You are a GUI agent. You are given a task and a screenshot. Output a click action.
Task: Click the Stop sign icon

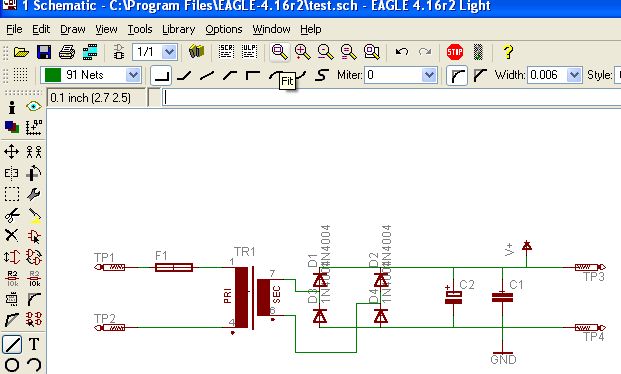tap(455, 52)
